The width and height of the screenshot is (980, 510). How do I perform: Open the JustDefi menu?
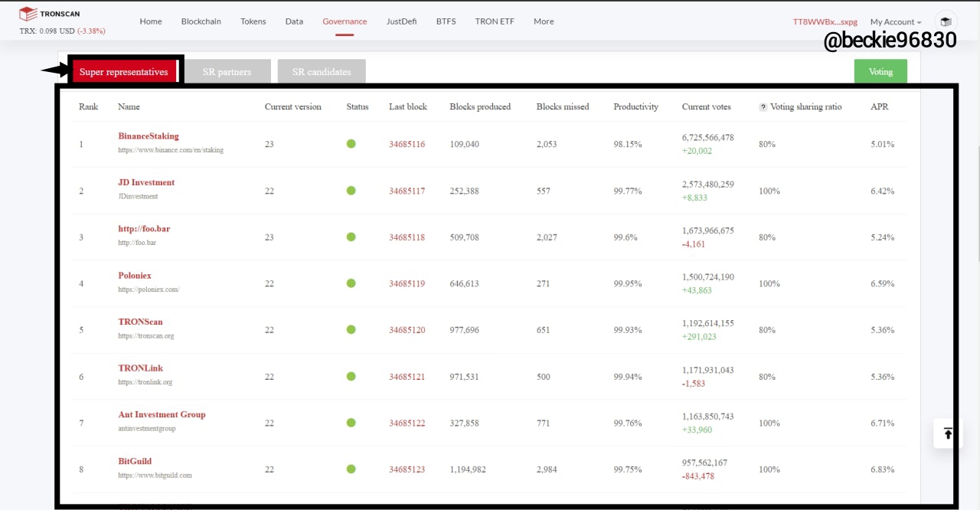(401, 21)
